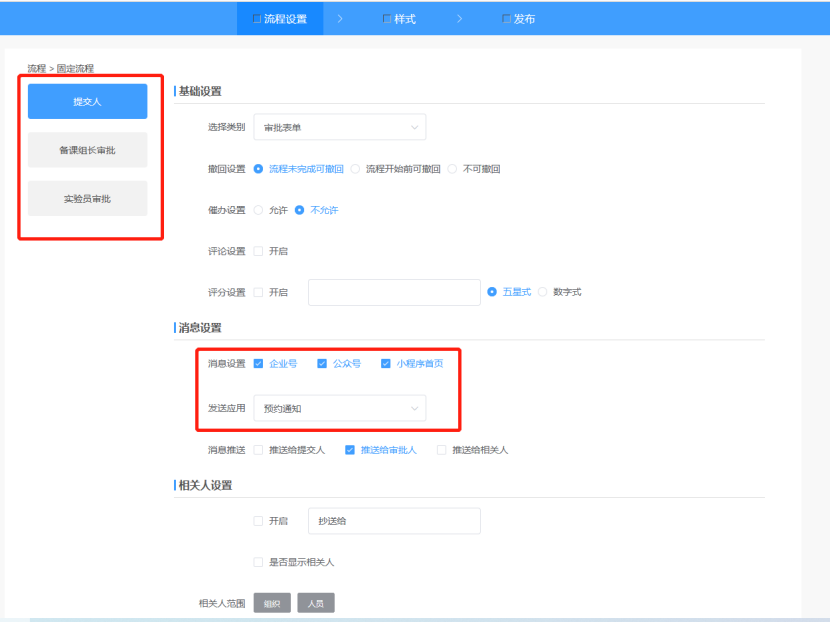Select the 五星式 rating style
Image resolution: width=830 pixels, height=622 pixels.
(509, 292)
